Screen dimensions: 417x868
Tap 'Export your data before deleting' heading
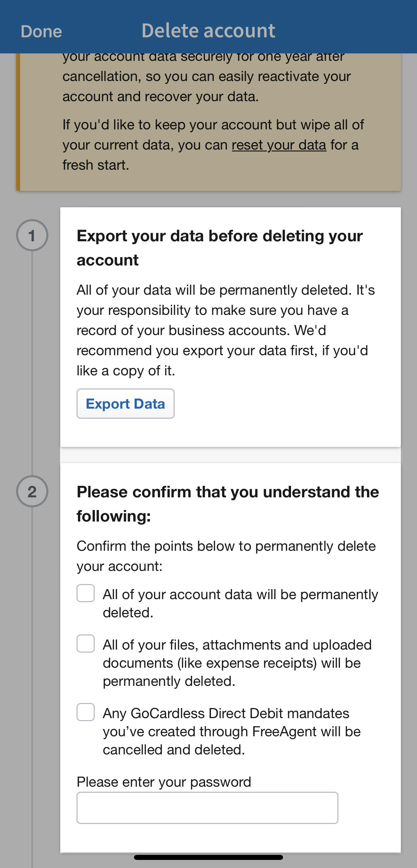coord(220,248)
